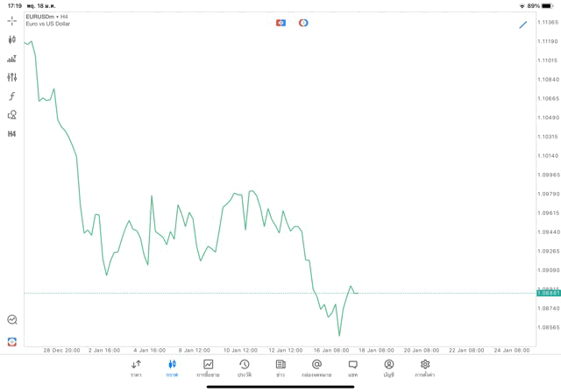Open indicators list with f icon
Image resolution: width=561 pixels, height=392 pixels.
[x=12, y=96]
